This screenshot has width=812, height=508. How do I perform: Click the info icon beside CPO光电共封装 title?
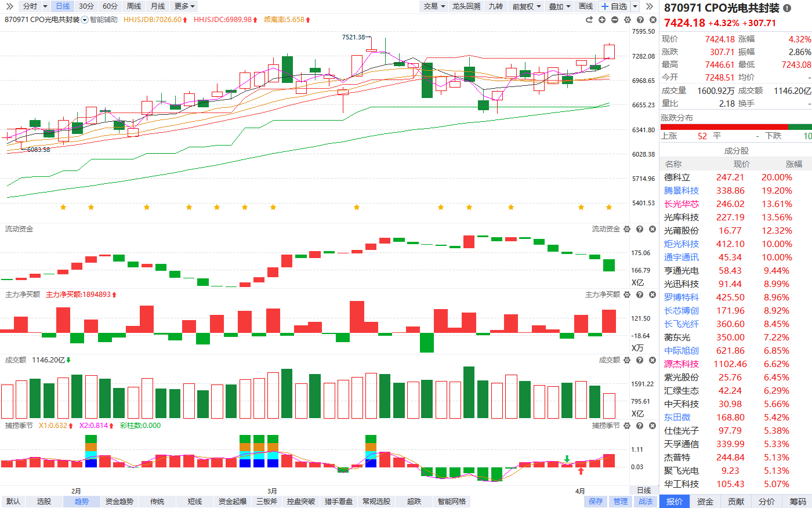pos(787,8)
